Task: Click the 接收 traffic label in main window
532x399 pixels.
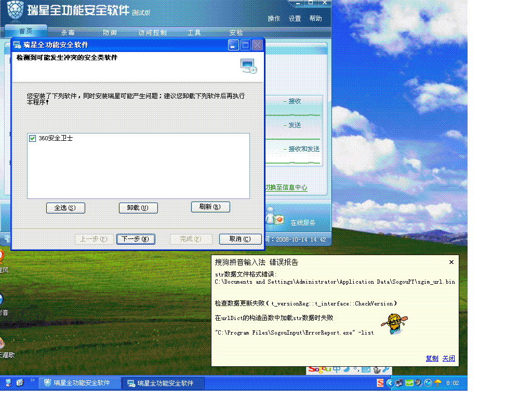Action: tap(295, 101)
